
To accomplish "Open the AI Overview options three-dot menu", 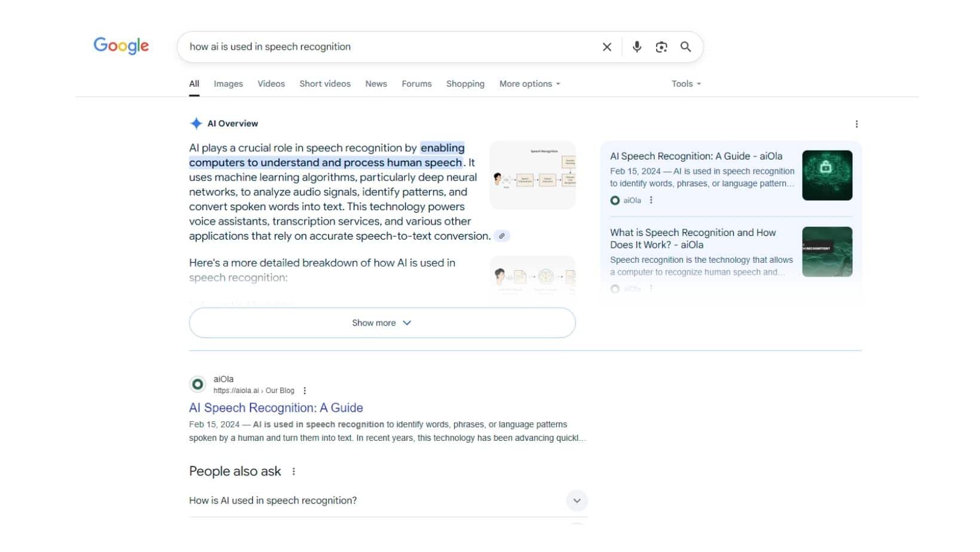I will [x=857, y=124].
